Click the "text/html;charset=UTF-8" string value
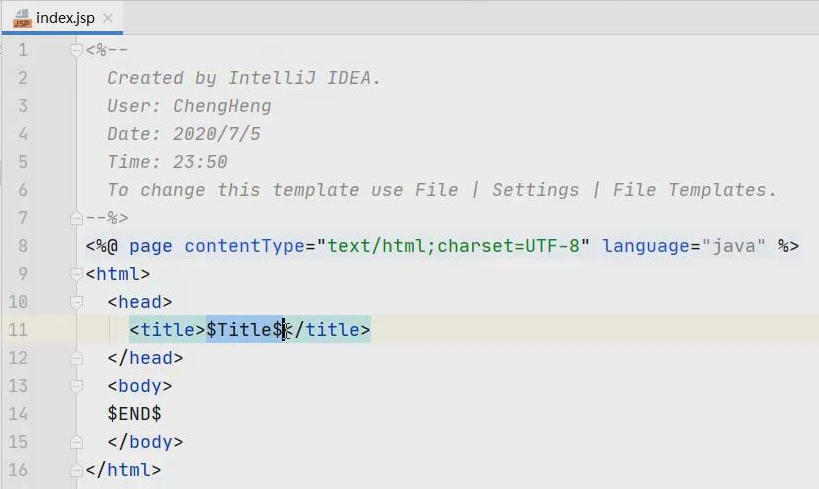 453,245
